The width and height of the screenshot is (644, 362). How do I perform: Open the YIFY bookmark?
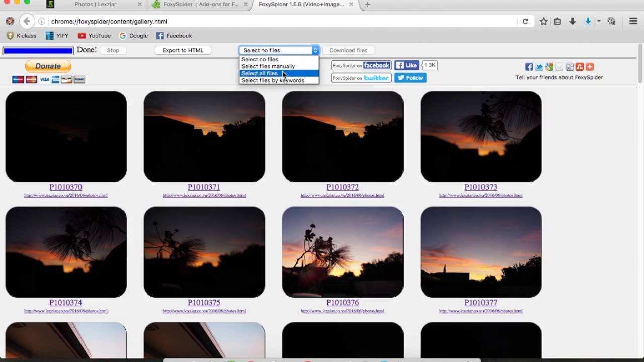coord(57,36)
